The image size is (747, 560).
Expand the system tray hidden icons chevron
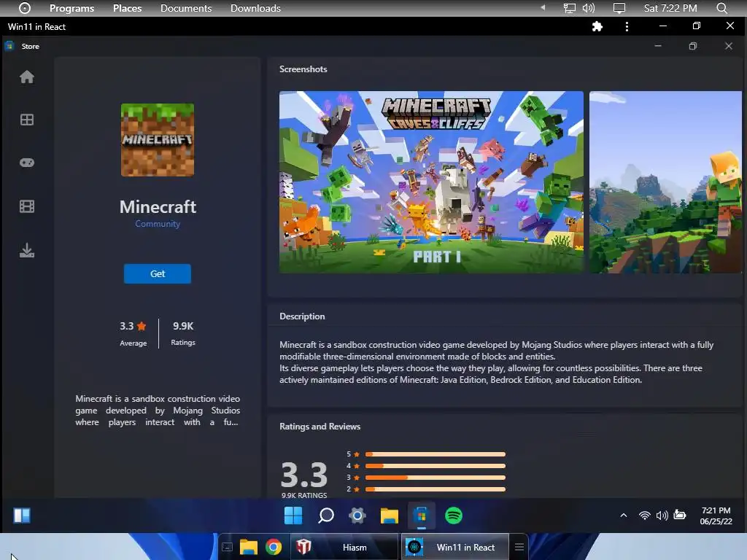[623, 516]
